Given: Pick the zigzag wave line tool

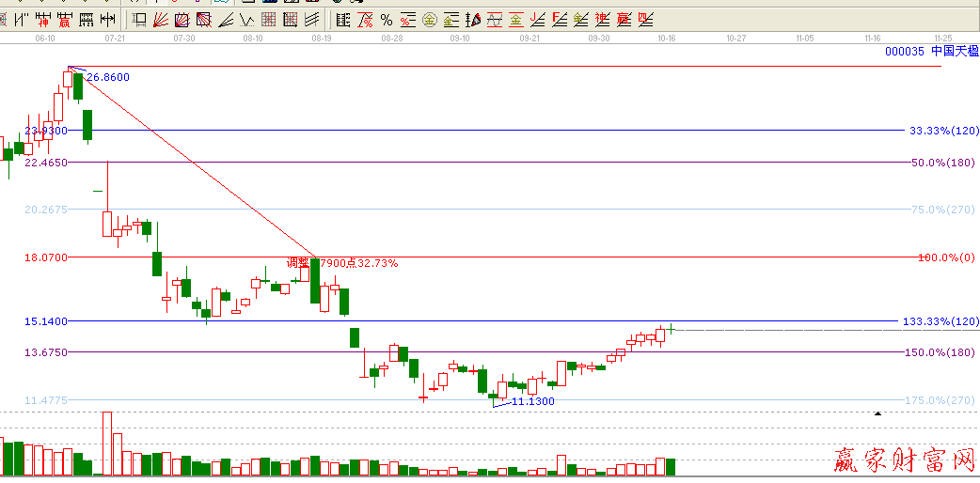Looking at the screenshot, I should point(246,20).
